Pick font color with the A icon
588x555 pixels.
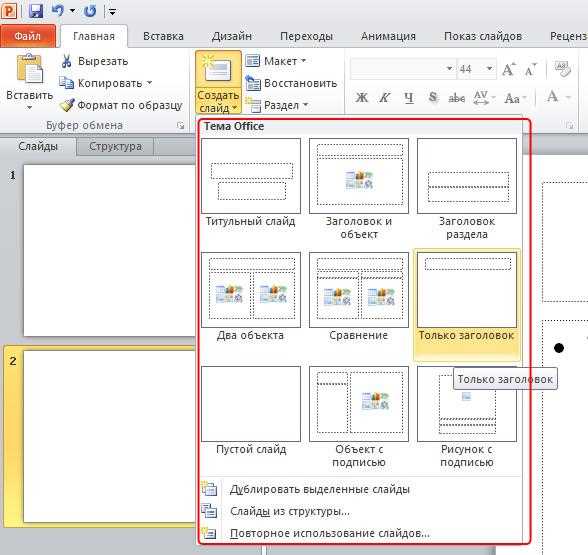pyautogui.click(x=552, y=97)
